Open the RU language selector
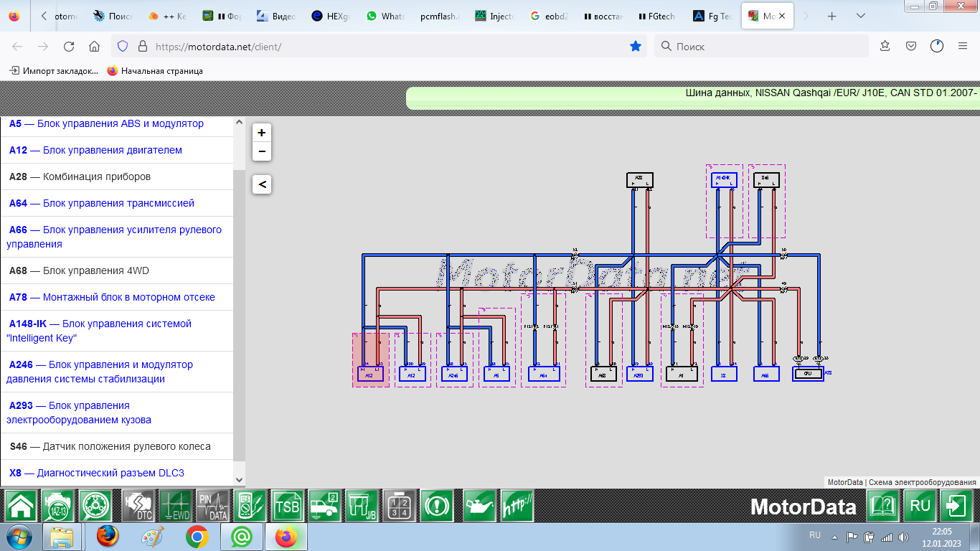 click(920, 506)
